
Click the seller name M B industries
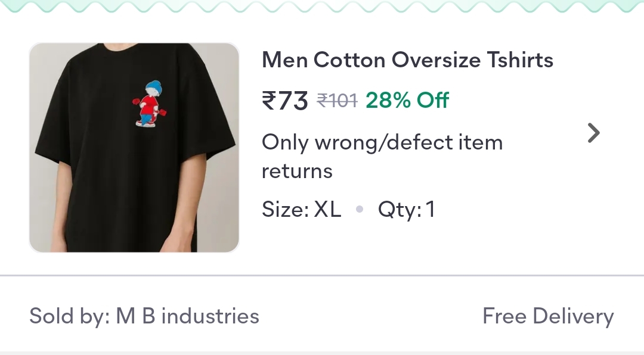tap(185, 316)
